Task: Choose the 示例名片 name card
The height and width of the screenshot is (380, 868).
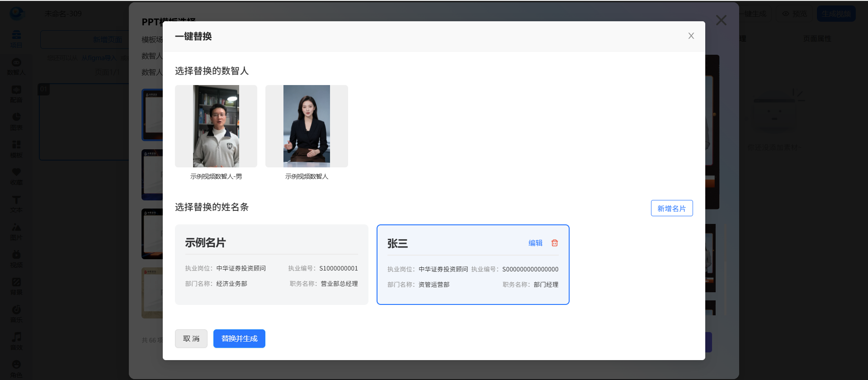Action: (x=271, y=265)
